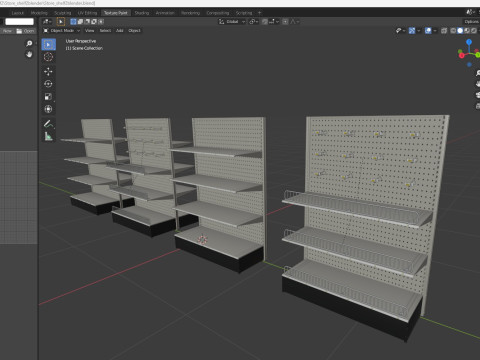Expand the gizmo options arrow
Screen dimensions: 480x360
click(419, 31)
